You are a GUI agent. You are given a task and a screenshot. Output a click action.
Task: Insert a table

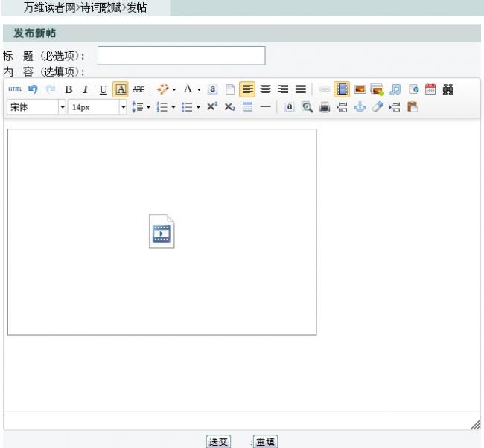click(x=247, y=107)
